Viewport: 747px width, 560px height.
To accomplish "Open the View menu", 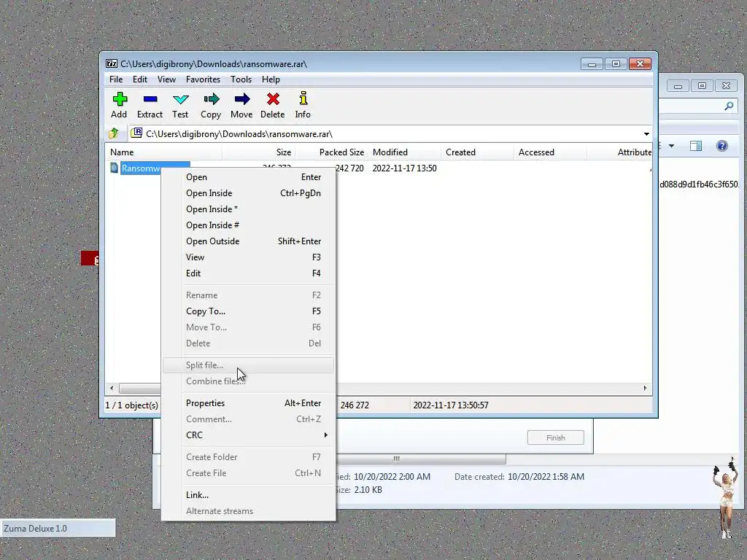I will (x=166, y=79).
